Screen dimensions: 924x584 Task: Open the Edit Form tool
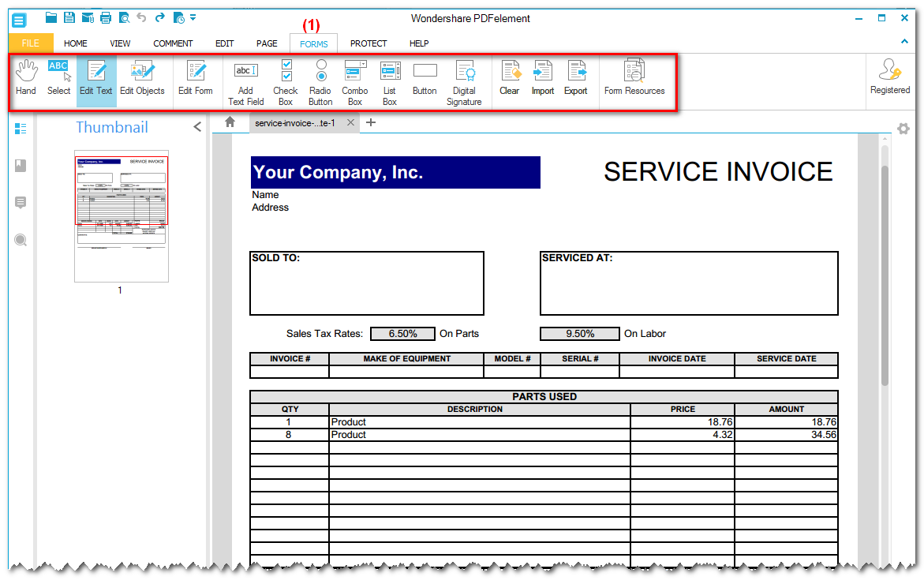pyautogui.click(x=195, y=79)
